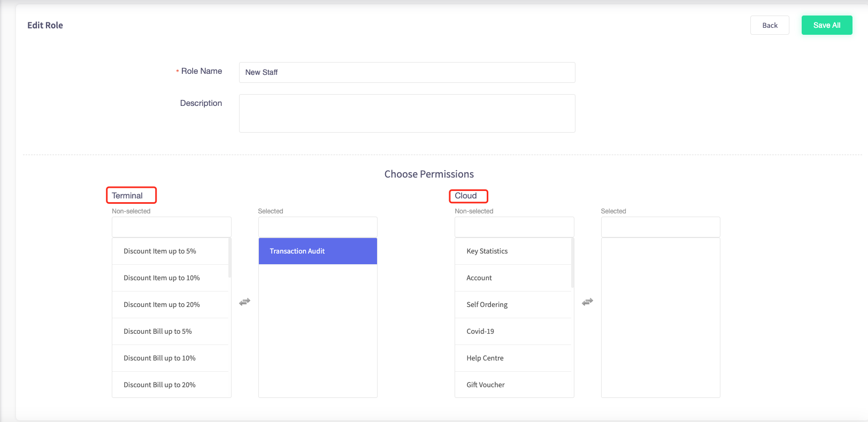The height and width of the screenshot is (422, 868).
Task: Click the Terminal transfer arrows icon
Action: coord(244,302)
